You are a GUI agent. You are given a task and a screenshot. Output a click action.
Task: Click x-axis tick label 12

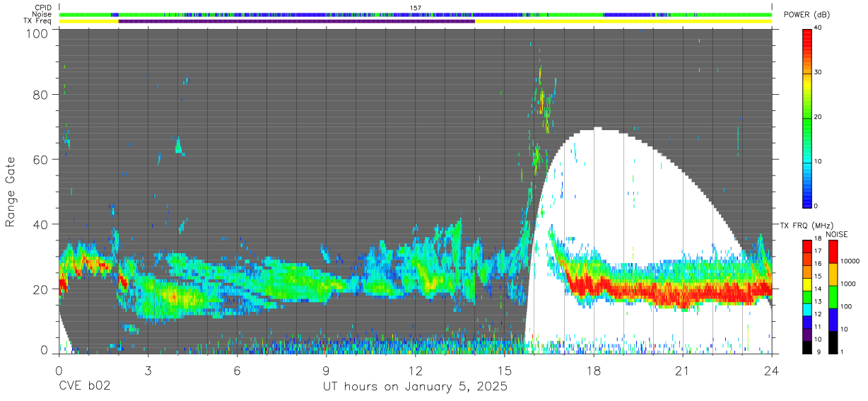pos(415,370)
